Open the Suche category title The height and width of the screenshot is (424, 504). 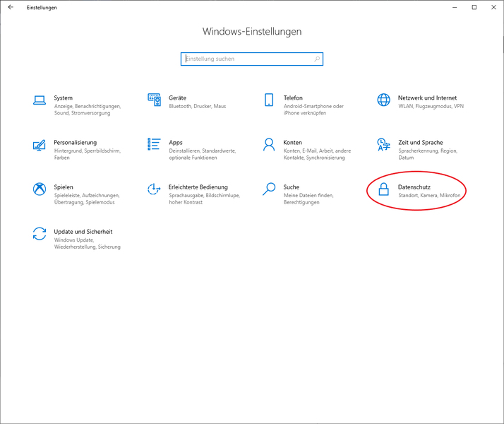pyautogui.click(x=292, y=187)
